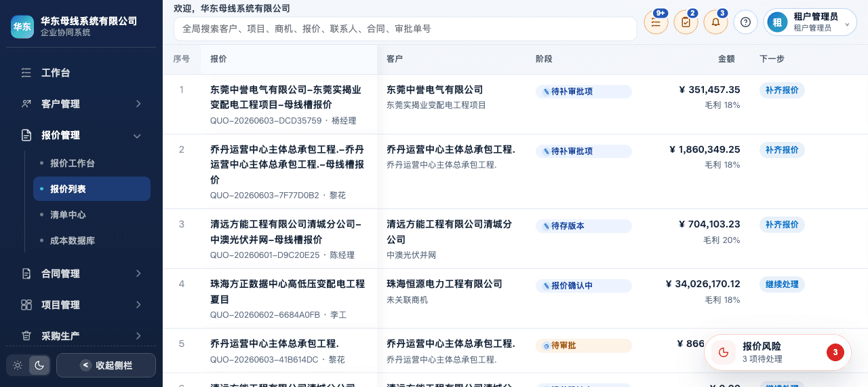Click the 华东 company logo icon
The width and height of the screenshot is (868, 387).
coord(22,27)
